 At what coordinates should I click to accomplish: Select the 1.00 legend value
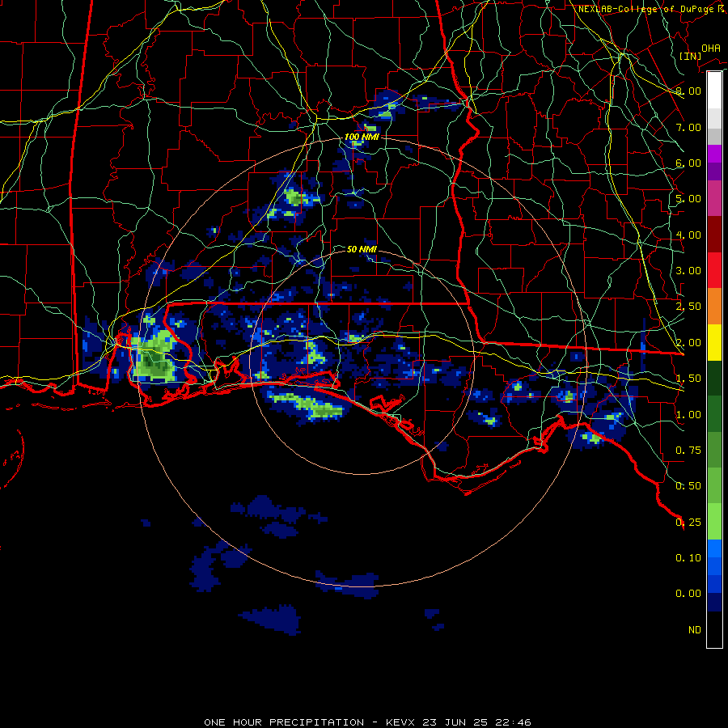(688, 415)
